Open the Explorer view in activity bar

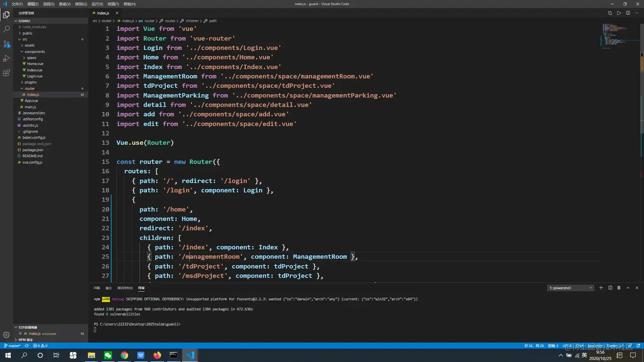point(6,15)
